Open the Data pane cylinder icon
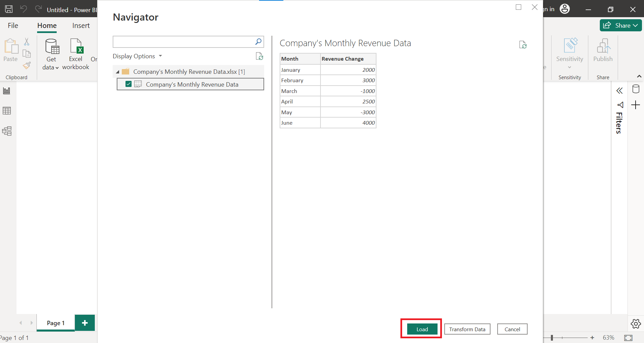644x343 pixels. tap(636, 89)
